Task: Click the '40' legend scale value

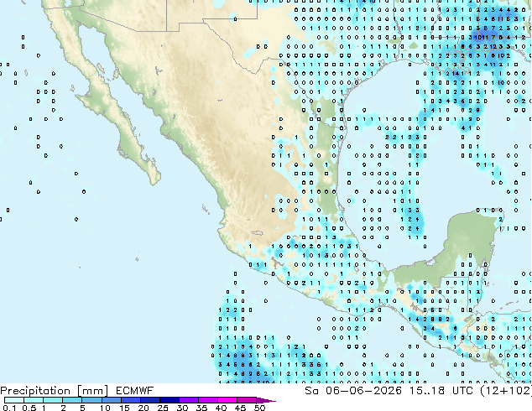Action: click(221, 408)
